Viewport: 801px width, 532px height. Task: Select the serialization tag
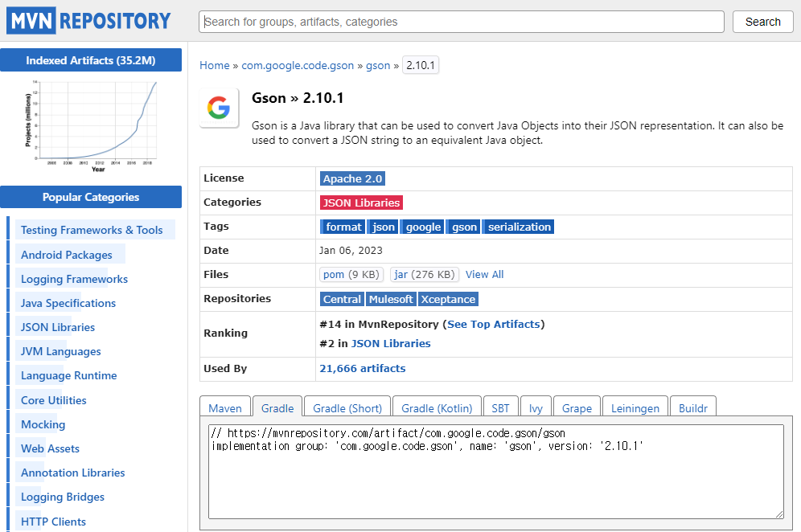[519, 227]
